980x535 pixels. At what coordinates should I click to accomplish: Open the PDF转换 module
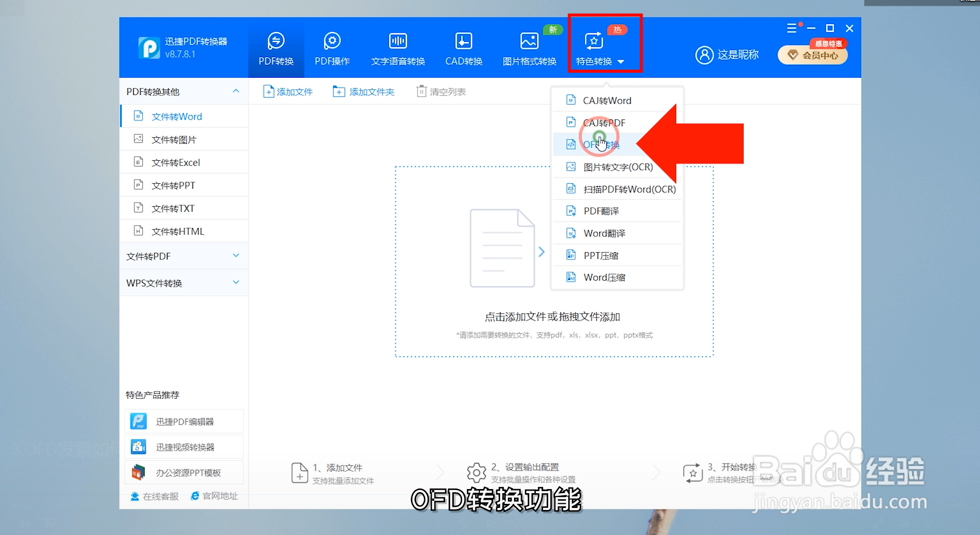click(276, 47)
